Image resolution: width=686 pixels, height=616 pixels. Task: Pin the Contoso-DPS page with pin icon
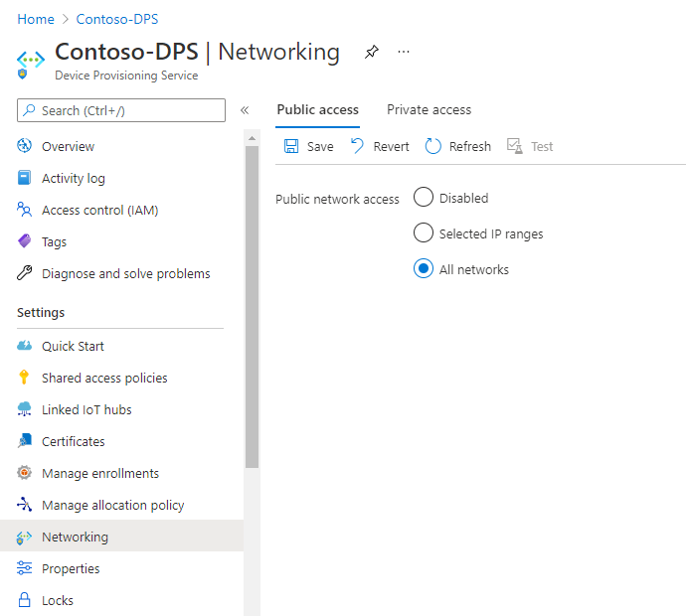(372, 53)
